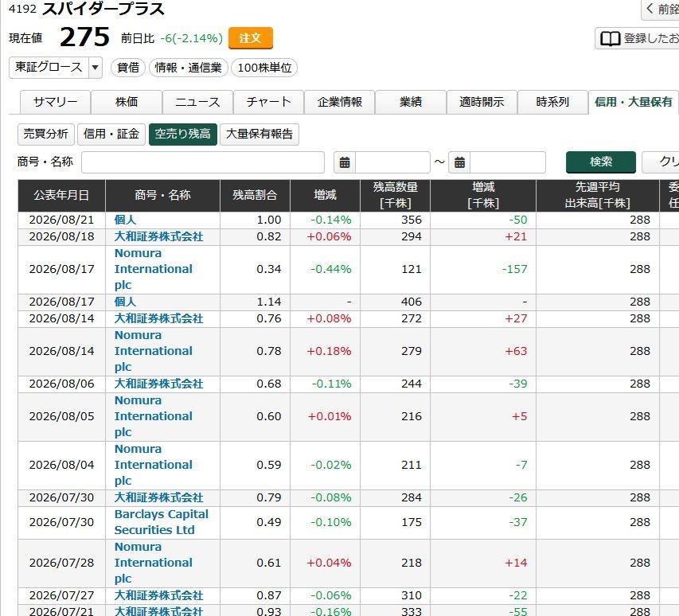Switch to the 時系列 tab
The width and height of the screenshot is (679, 616).
552,102
